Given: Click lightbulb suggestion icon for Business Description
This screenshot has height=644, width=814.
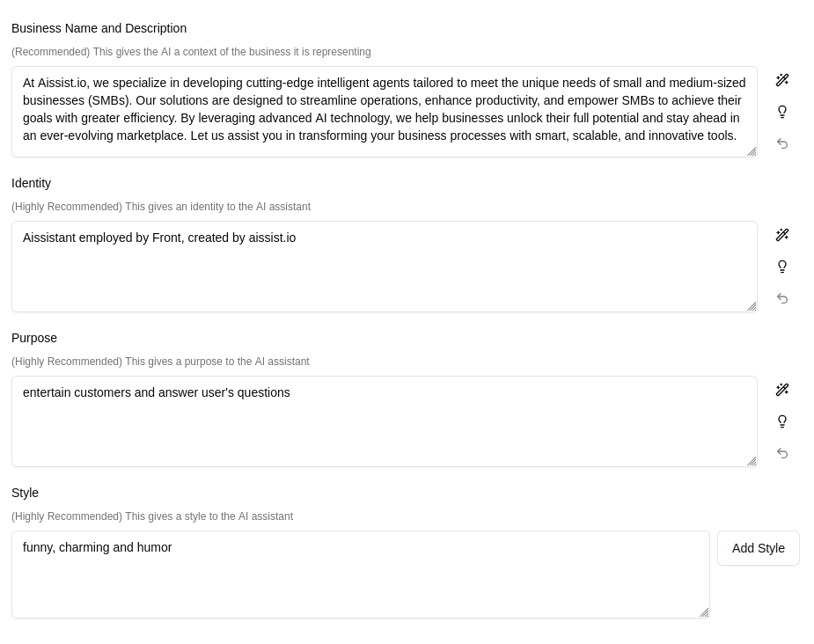Looking at the screenshot, I should click(782, 112).
